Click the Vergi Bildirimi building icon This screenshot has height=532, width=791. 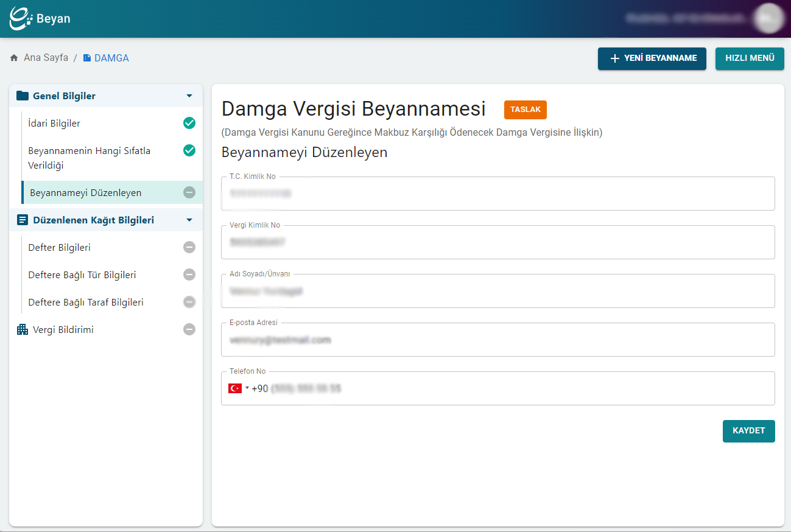(x=23, y=330)
